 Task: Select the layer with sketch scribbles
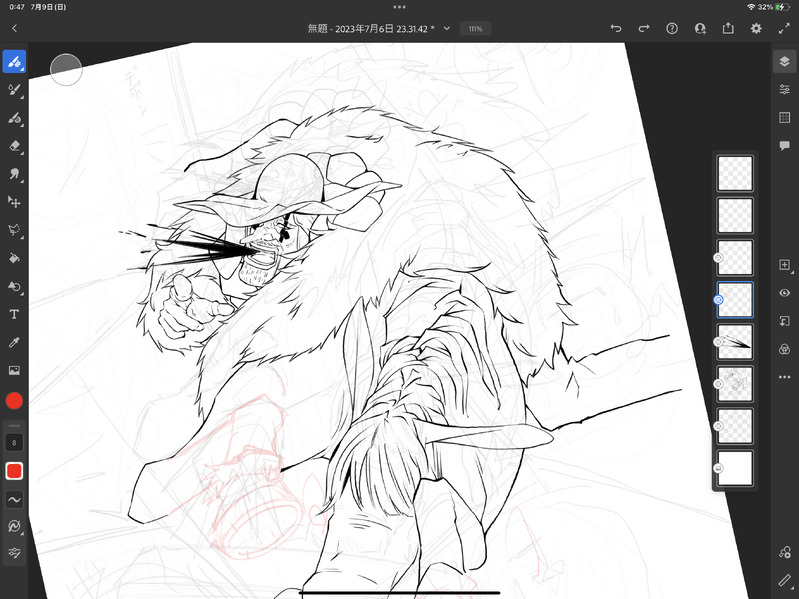pyautogui.click(x=735, y=384)
